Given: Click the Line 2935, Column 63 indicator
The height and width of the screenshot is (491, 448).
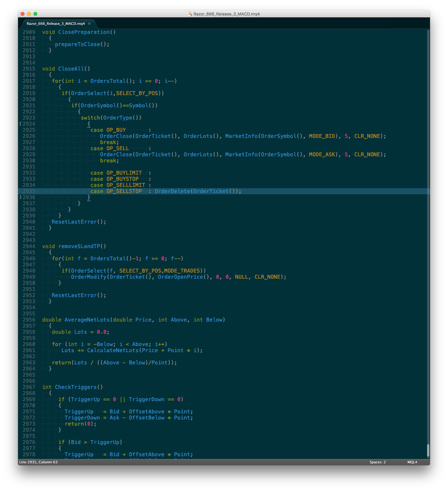Looking at the screenshot, I should [x=38, y=462].
